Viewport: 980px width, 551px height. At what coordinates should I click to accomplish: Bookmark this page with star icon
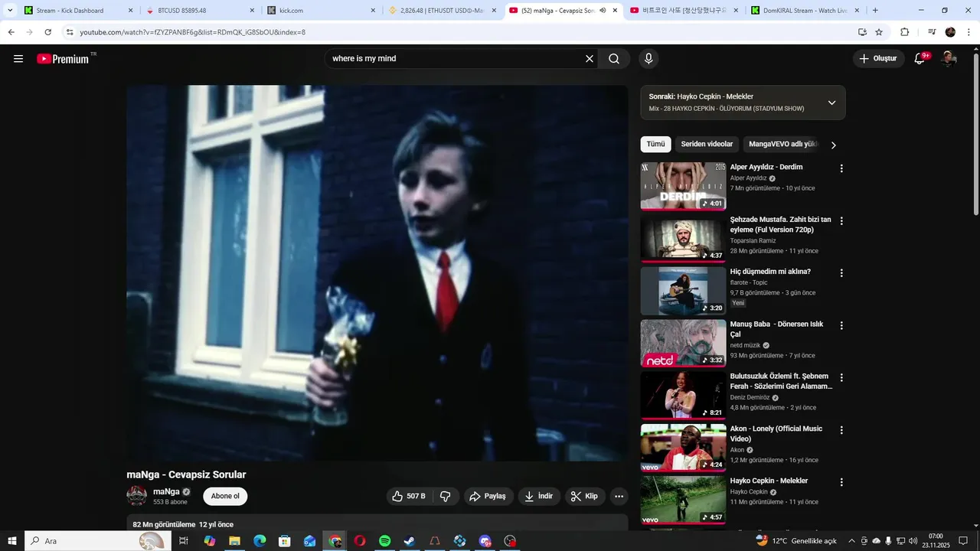click(879, 32)
